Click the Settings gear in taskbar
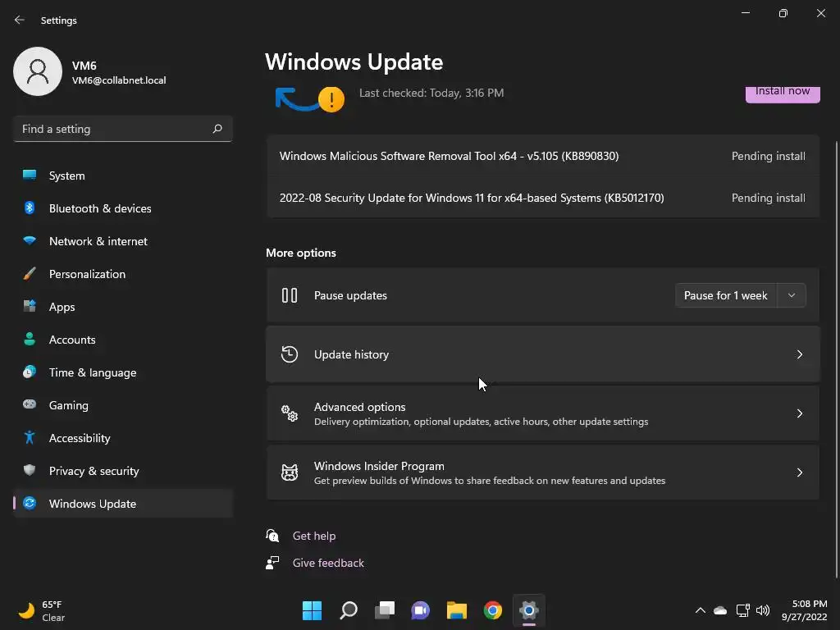 [529, 610]
